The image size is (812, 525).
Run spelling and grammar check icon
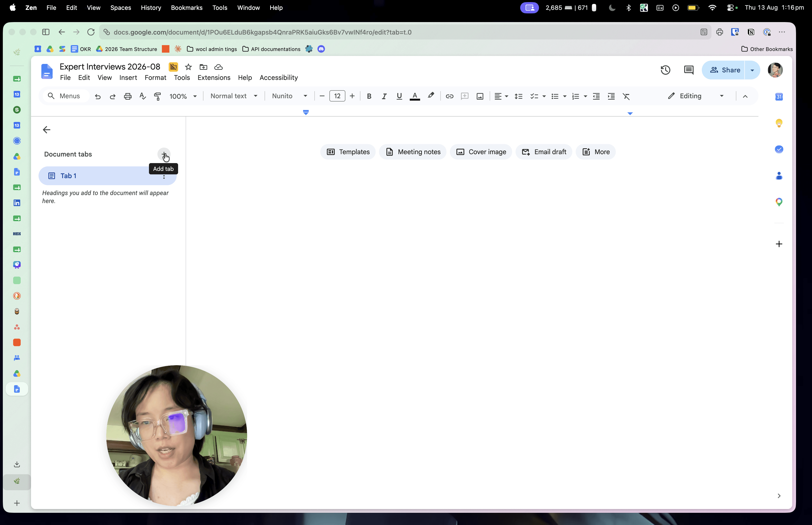pos(143,97)
